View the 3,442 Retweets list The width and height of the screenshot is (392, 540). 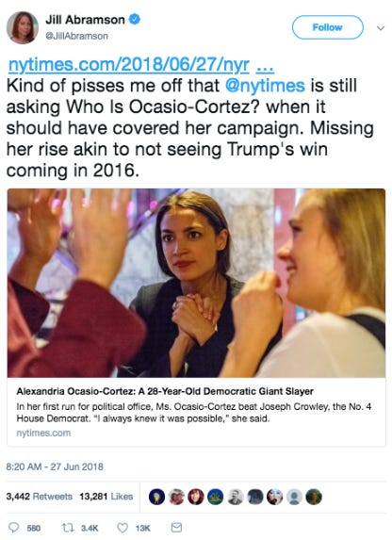click(40, 497)
